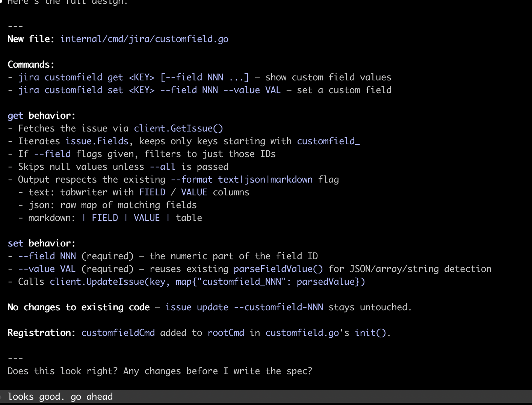
Task: Click the internal/cmd/jira/customfield.go file path
Action: pos(144,39)
